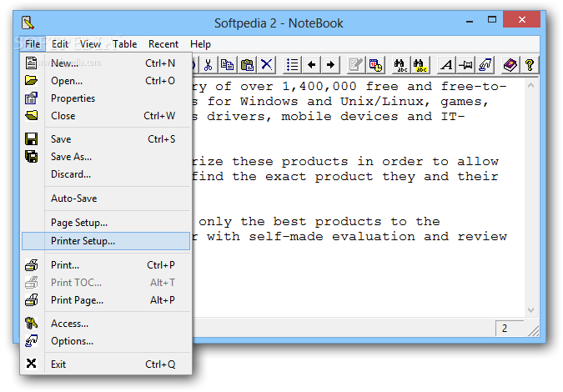
Task: Click the Paste clipboard toolbar icon
Action: coord(247,65)
